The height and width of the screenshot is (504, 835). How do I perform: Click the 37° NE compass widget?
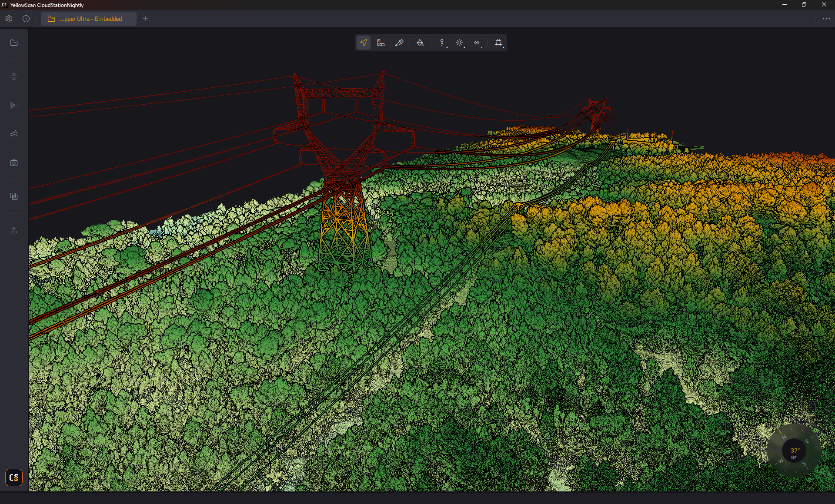coord(794,451)
